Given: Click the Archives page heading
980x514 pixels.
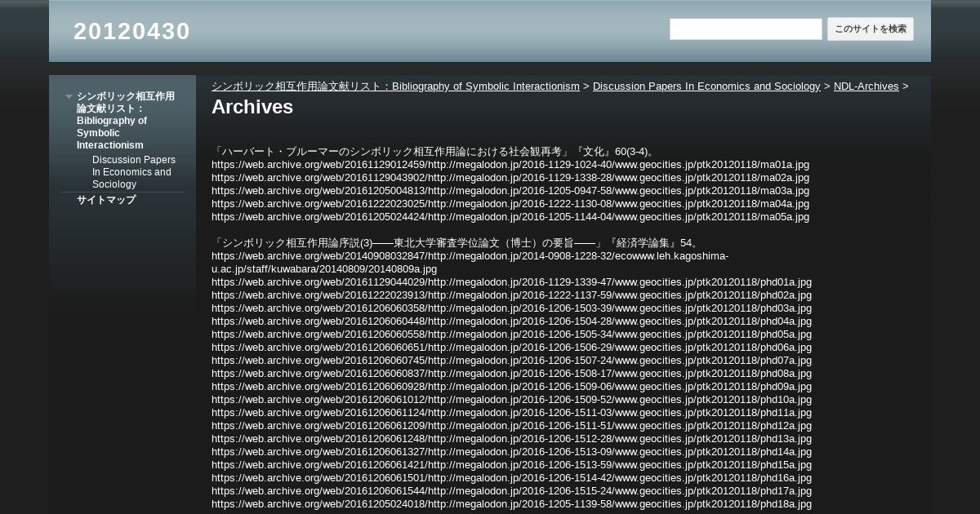Looking at the screenshot, I should [x=252, y=107].
